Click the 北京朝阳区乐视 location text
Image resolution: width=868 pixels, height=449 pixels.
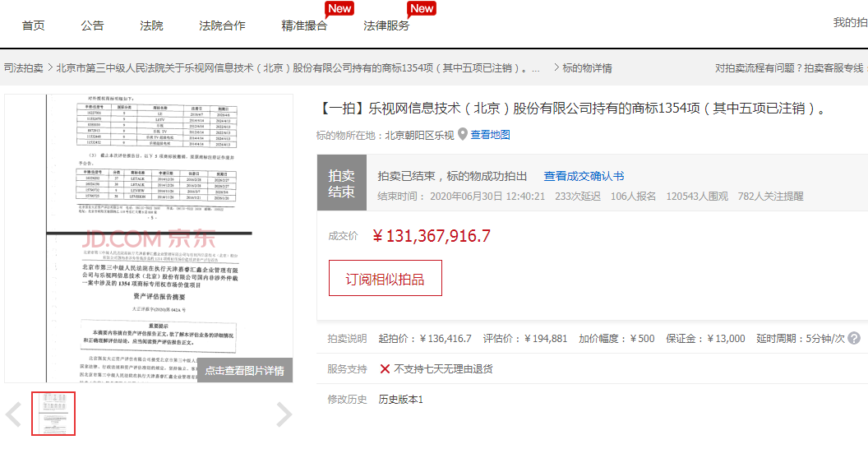click(419, 135)
